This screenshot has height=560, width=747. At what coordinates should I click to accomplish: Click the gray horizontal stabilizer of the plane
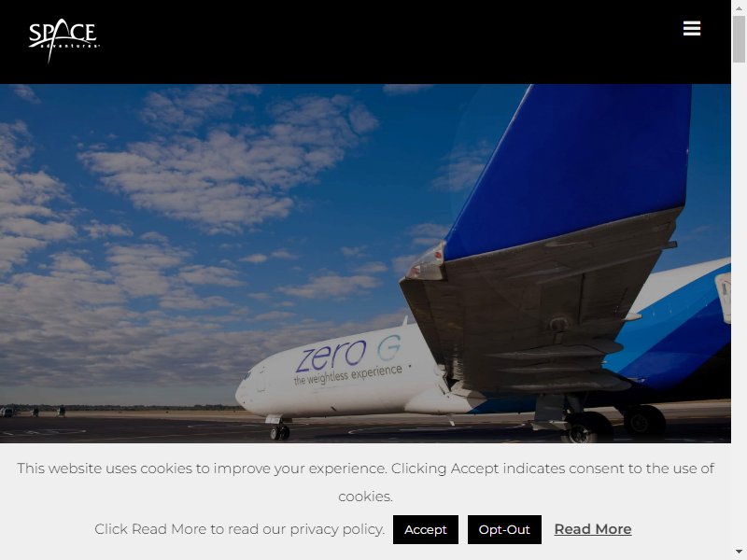coord(539,305)
